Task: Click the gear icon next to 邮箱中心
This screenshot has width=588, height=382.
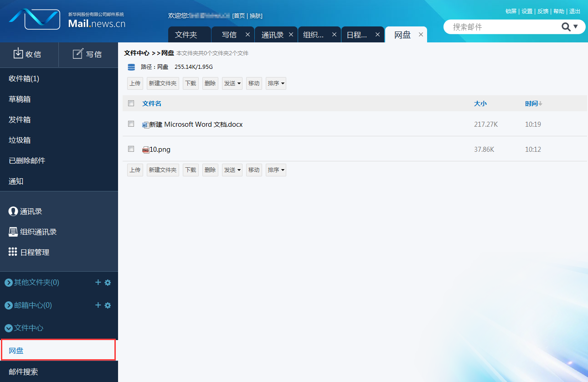Action: [x=108, y=305]
